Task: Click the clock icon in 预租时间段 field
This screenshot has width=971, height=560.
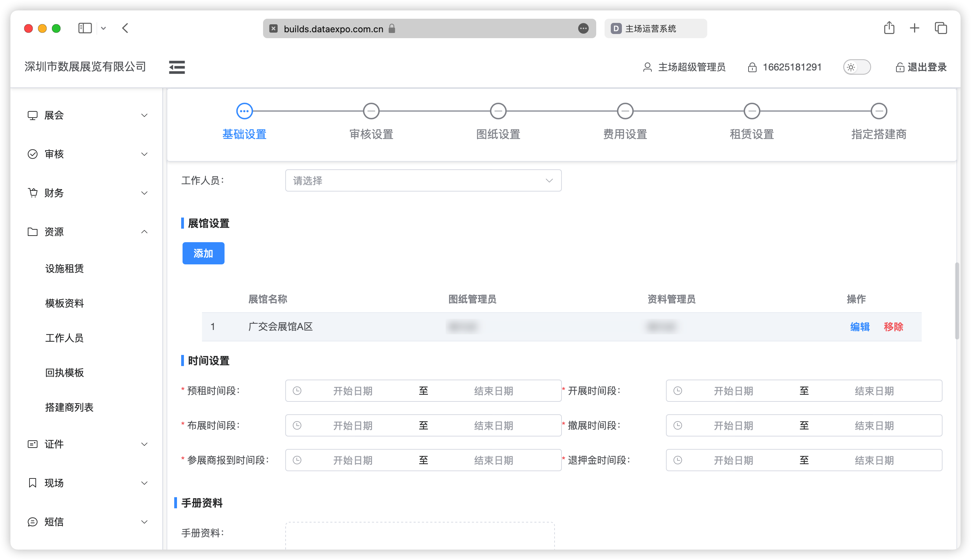Action: 297,391
